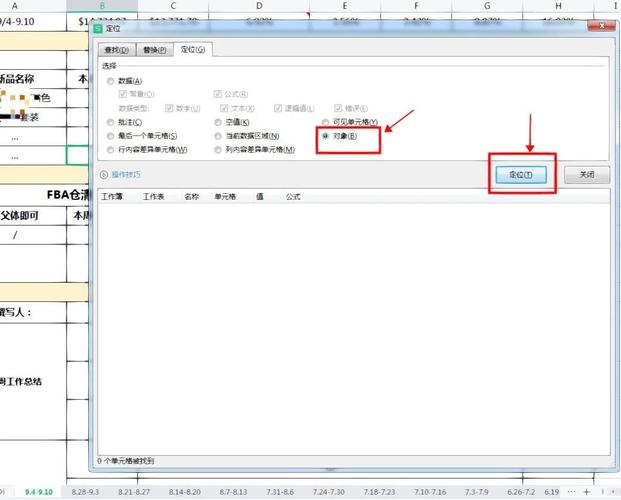Click the 关闭 button
The image size is (621, 500).
click(x=587, y=175)
